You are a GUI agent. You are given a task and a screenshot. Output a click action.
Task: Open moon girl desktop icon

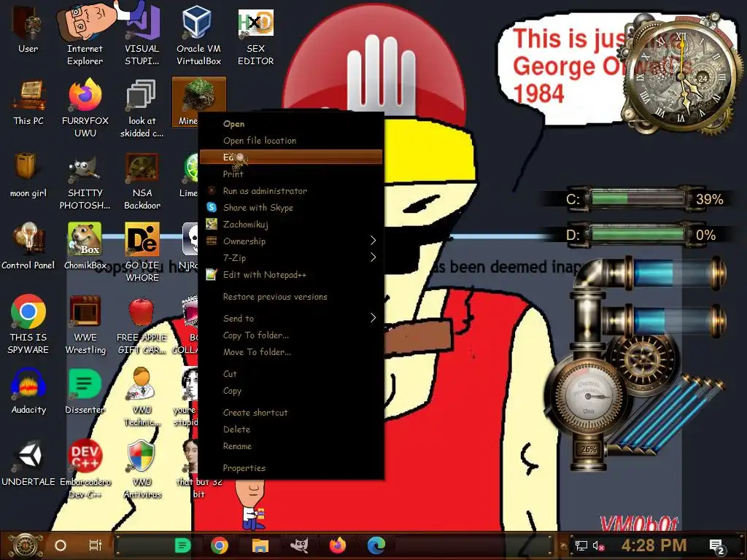coord(28,175)
